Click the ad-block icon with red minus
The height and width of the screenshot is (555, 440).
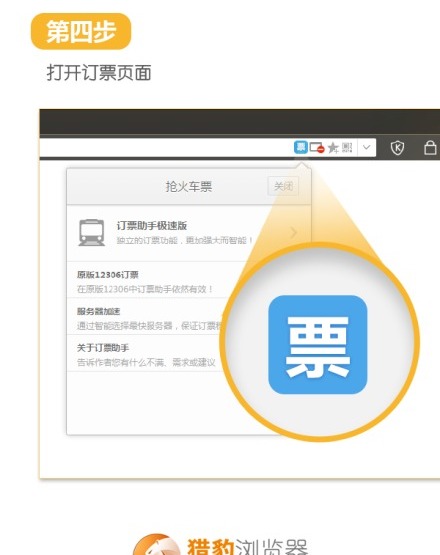click(317, 148)
